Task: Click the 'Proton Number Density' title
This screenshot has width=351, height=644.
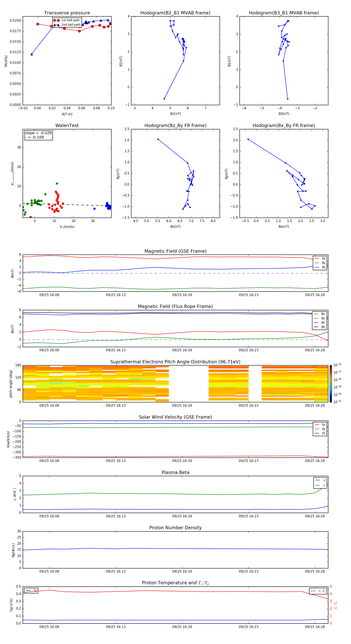Action: (x=175, y=528)
